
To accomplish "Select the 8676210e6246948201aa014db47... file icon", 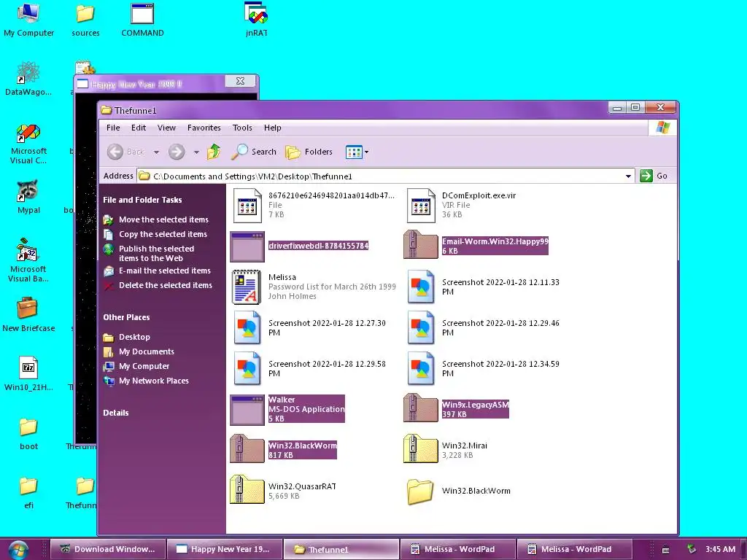I will [x=247, y=205].
